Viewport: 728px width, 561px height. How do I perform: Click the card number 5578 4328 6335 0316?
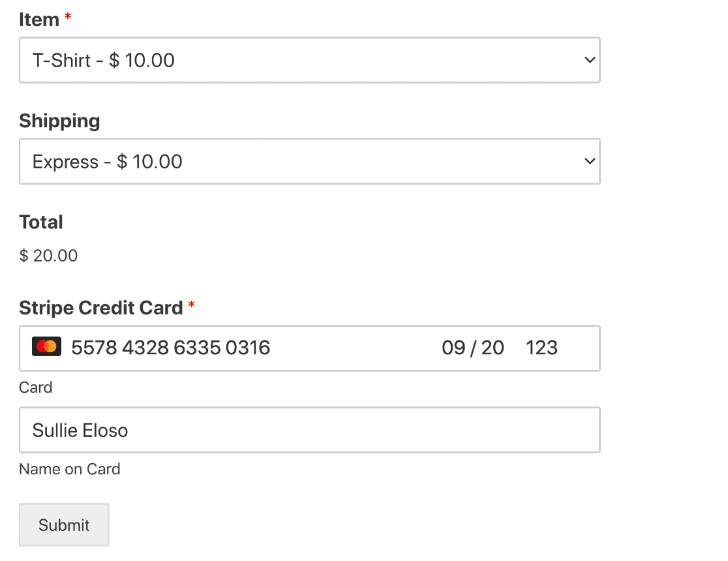(170, 348)
